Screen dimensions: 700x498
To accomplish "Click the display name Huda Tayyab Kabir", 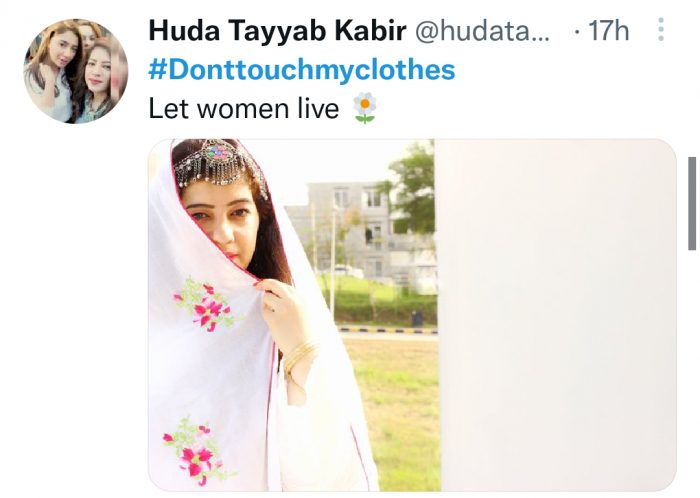I will [277, 31].
